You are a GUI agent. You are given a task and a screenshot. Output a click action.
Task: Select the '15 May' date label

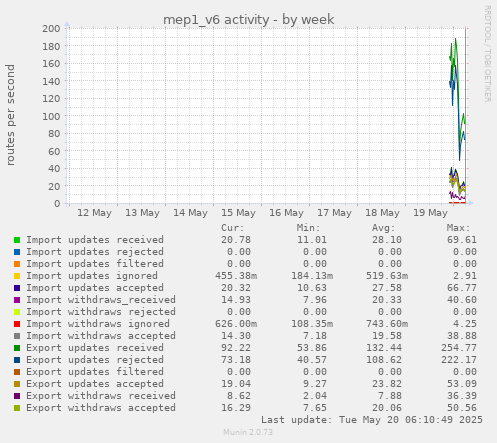pos(238,213)
